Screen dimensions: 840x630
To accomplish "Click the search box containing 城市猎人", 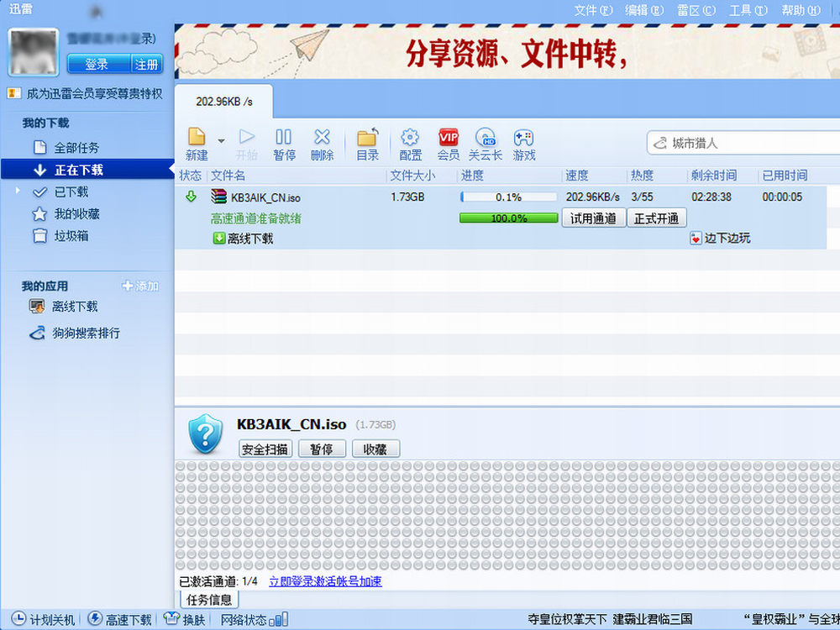I will [x=743, y=143].
